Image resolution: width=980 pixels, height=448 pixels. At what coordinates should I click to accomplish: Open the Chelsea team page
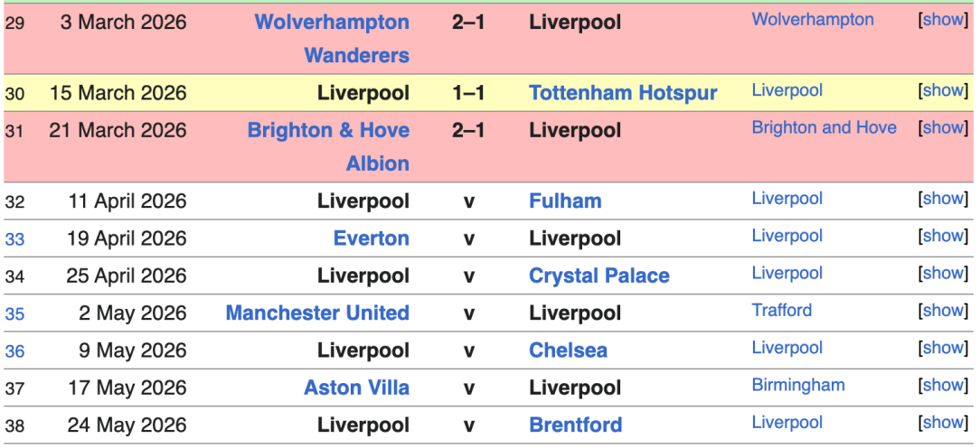coord(568,350)
